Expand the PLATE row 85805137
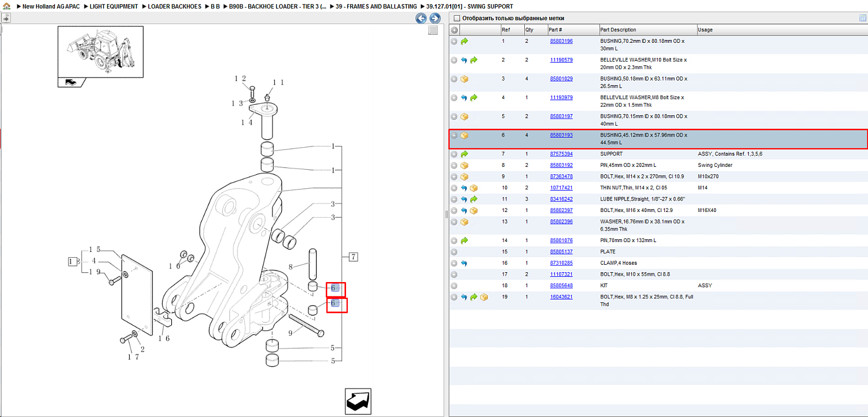The width and height of the screenshot is (868, 417). pyautogui.click(x=454, y=252)
